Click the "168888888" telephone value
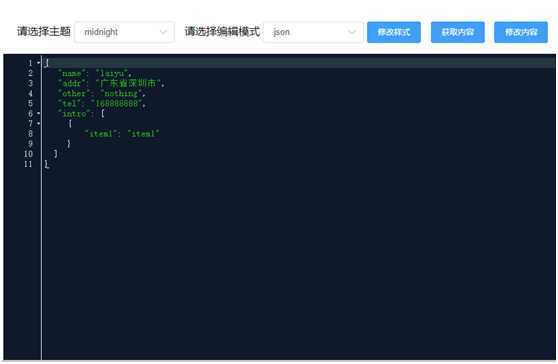The height and width of the screenshot is (364, 558). 116,104
